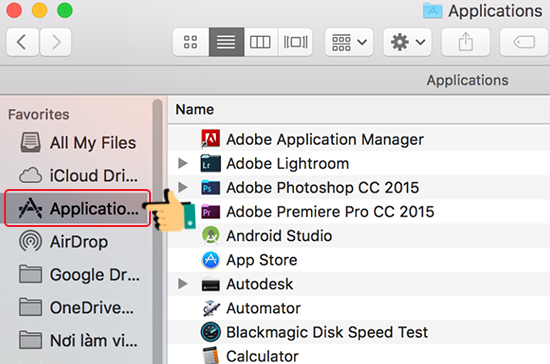The width and height of the screenshot is (550, 364).
Task: Expand the Adobe Lightroom folder triangle
Action: point(183,163)
